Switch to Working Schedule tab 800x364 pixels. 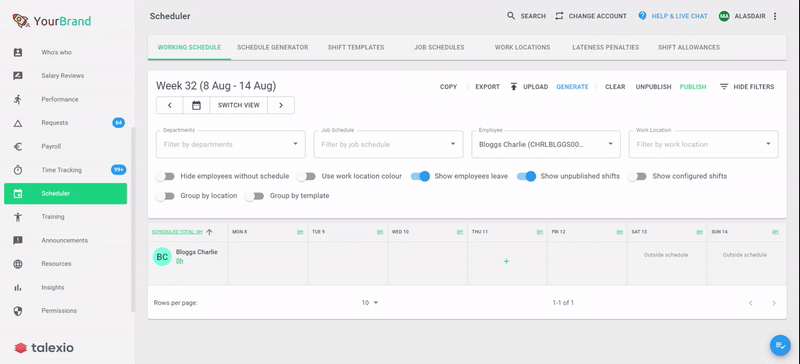pos(189,47)
